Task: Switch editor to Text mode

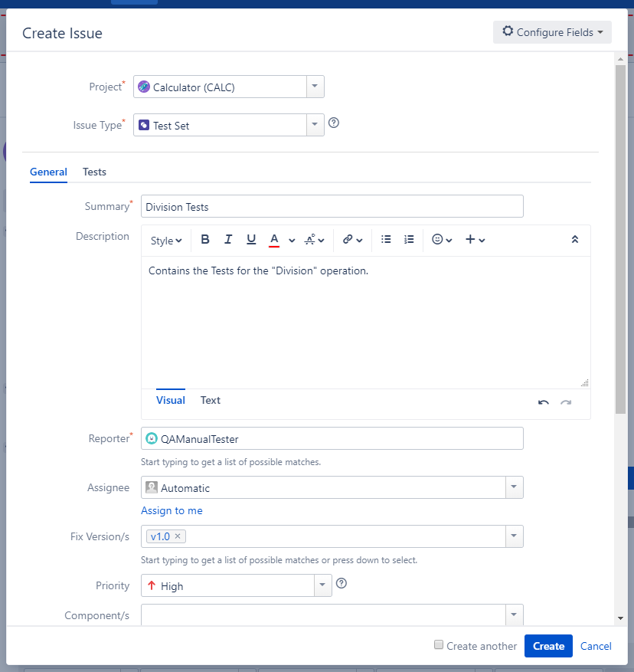Action: 211,400
